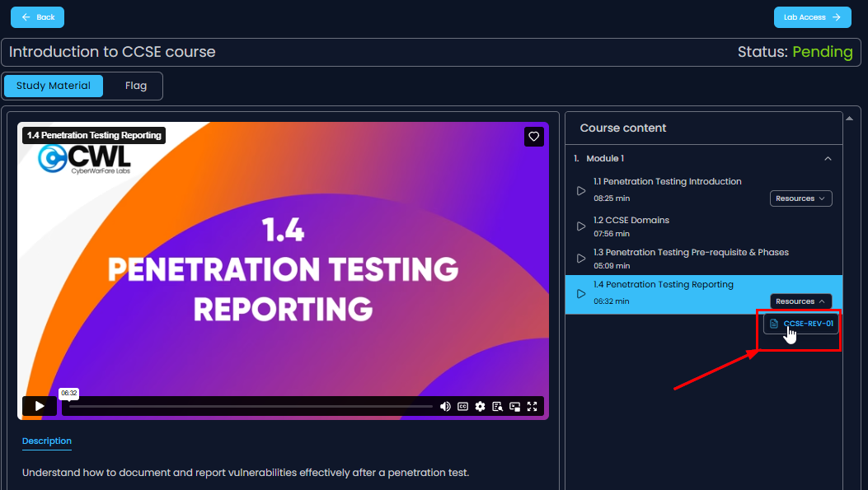This screenshot has height=490, width=868.
Task: Toggle closed captions on the video
Action: [x=462, y=407]
